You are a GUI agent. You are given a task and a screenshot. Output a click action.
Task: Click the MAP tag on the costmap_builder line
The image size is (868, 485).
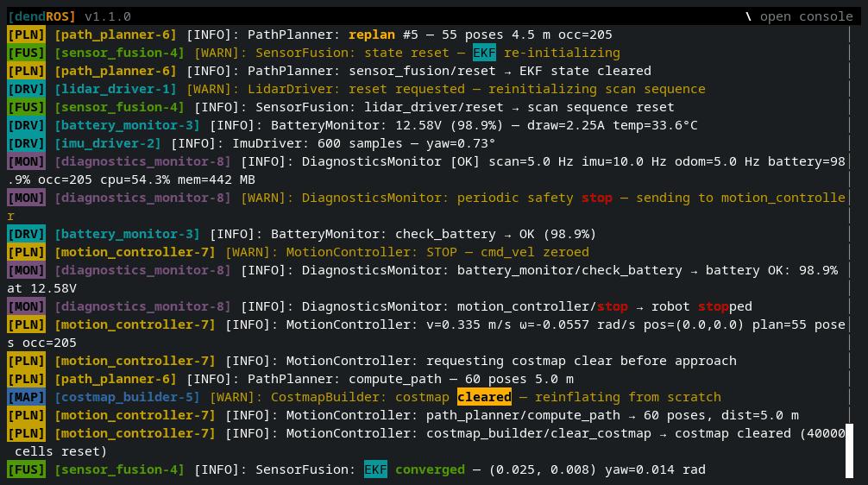point(26,397)
